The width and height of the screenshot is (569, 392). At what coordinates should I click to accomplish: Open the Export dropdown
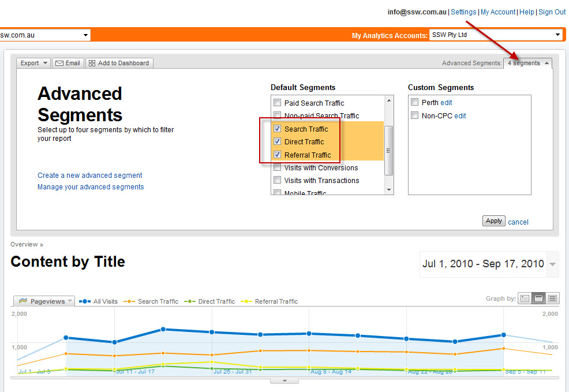(33, 63)
